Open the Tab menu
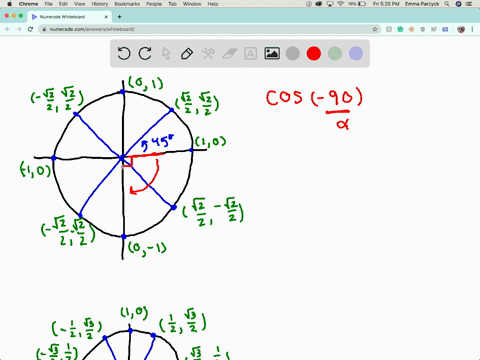 [x=172, y=4]
